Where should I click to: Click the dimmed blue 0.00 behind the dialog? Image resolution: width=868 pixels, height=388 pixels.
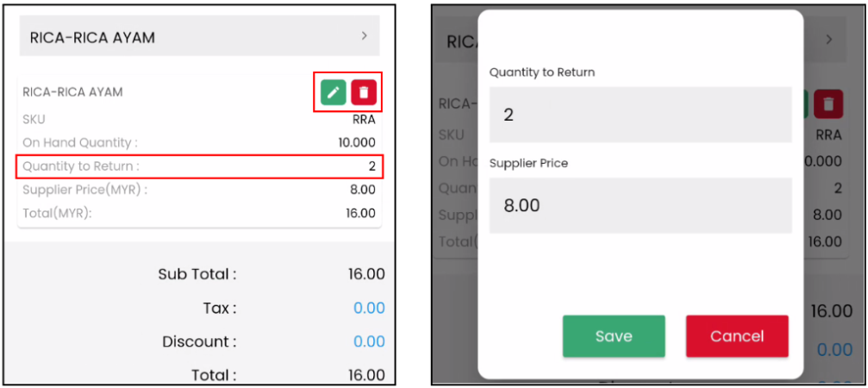[834, 349]
